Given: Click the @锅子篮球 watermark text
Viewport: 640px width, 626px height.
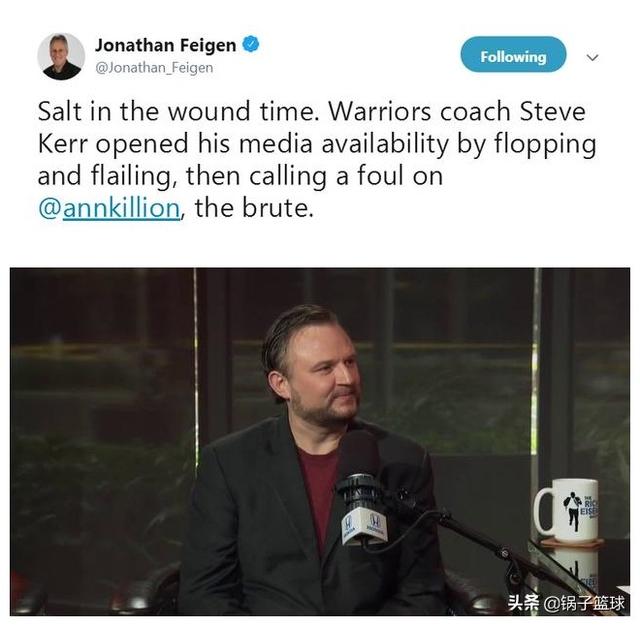Looking at the screenshot, I should tap(584, 603).
